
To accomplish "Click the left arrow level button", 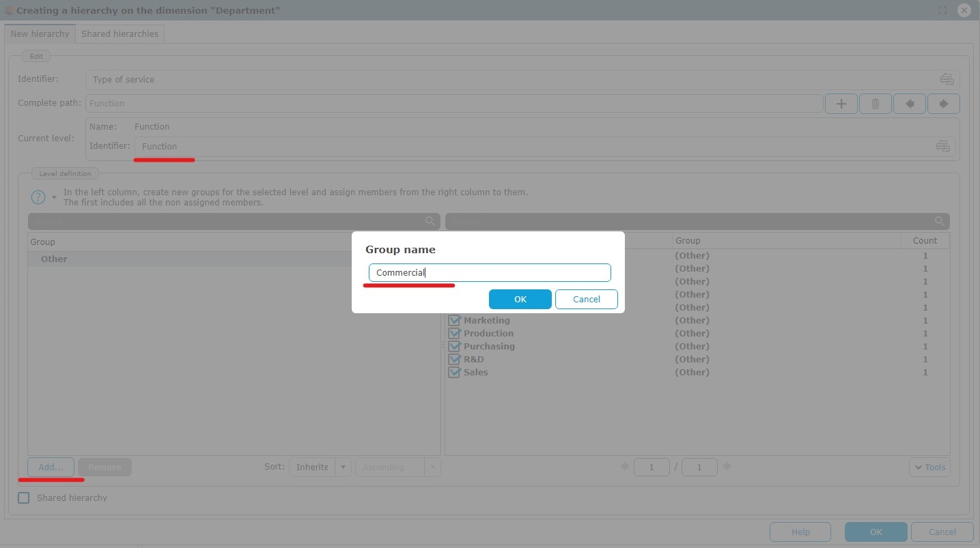I will pos(910,104).
